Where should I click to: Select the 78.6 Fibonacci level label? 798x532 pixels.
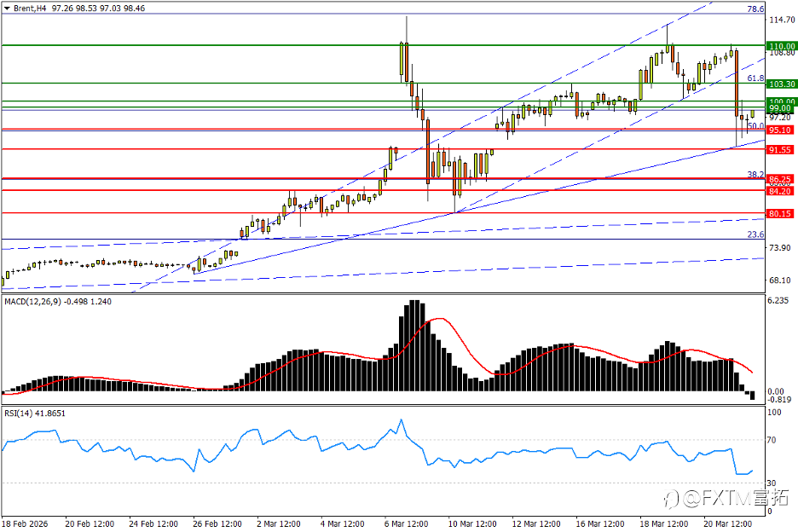(755, 9)
